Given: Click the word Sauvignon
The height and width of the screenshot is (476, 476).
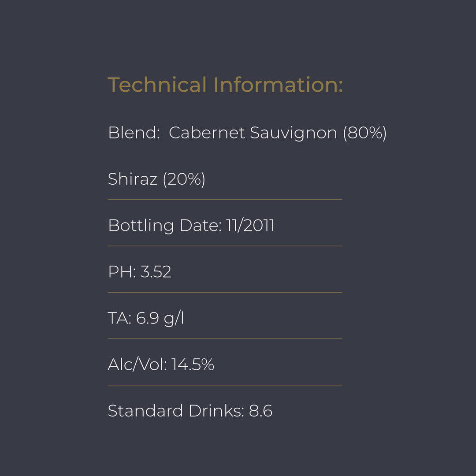Looking at the screenshot, I should tap(293, 132).
